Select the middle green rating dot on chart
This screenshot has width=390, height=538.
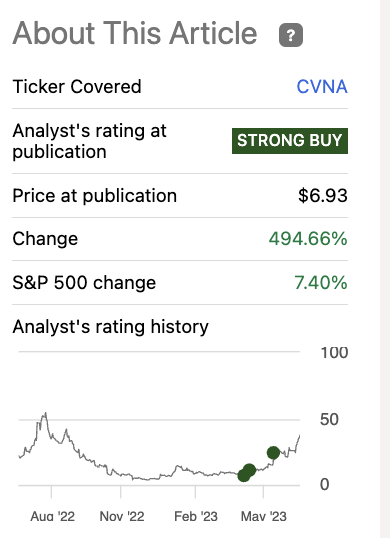click(x=249, y=470)
